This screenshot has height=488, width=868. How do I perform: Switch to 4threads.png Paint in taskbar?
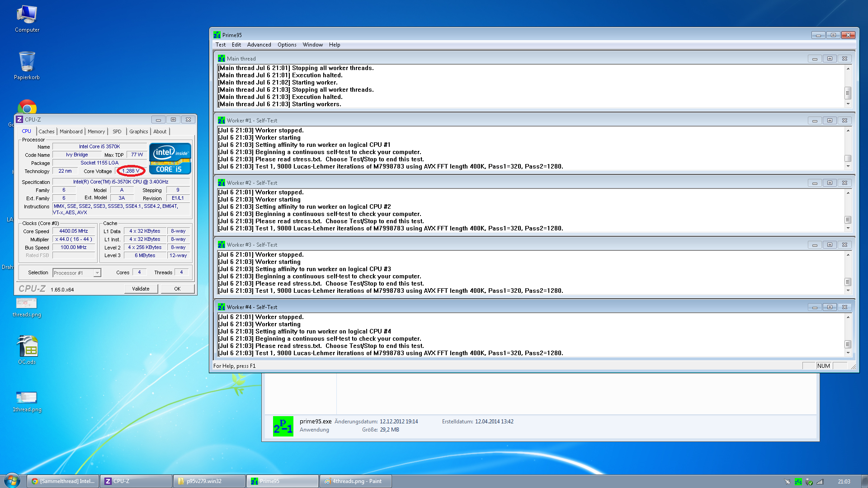tap(355, 481)
